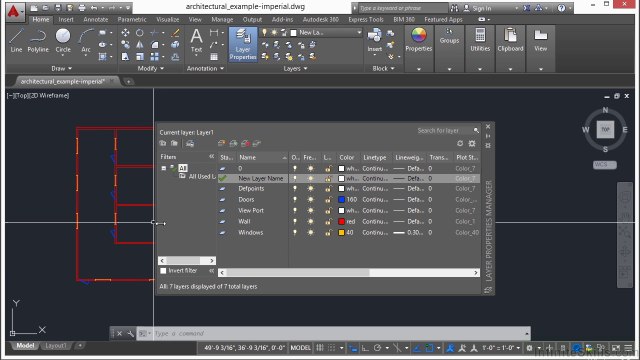Select the Arc draw tool

[x=86, y=40]
